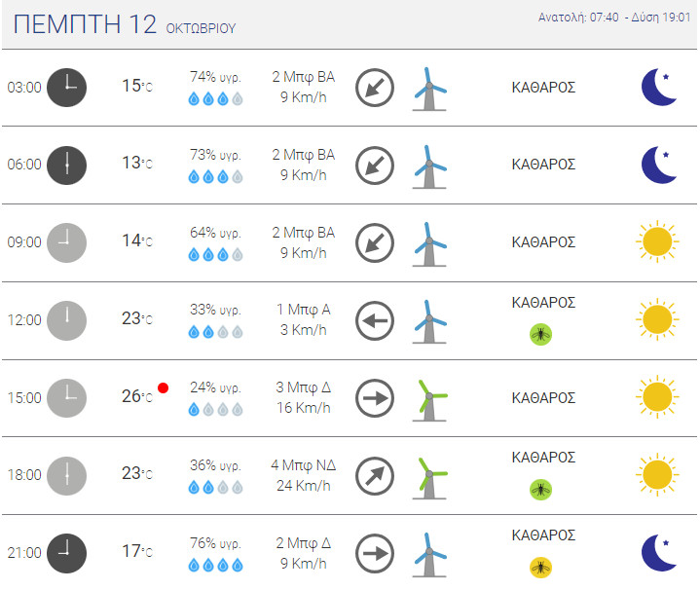Click the red dot beside 26°C
This screenshot has width=700, height=590.
tap(163, 387)
